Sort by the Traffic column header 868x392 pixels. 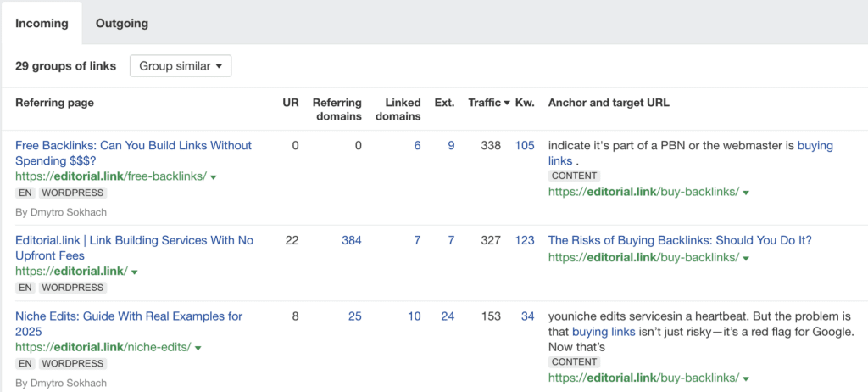(489, 103)
